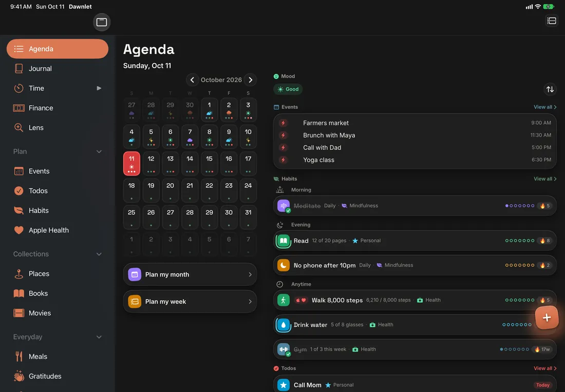565x392 pixels.
Task: Click the Drink water droplet icon
Action: pyautogui.click(x=283, y=325)
